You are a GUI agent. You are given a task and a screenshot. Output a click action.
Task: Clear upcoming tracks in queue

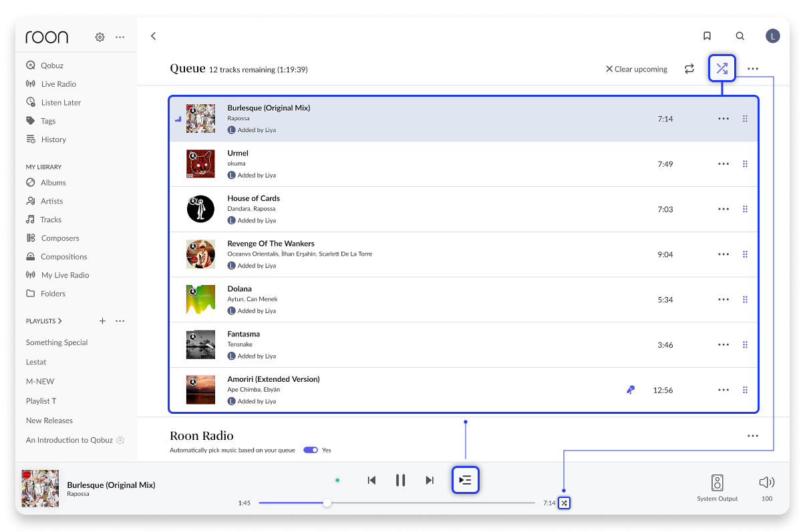(x=637, y=69)
